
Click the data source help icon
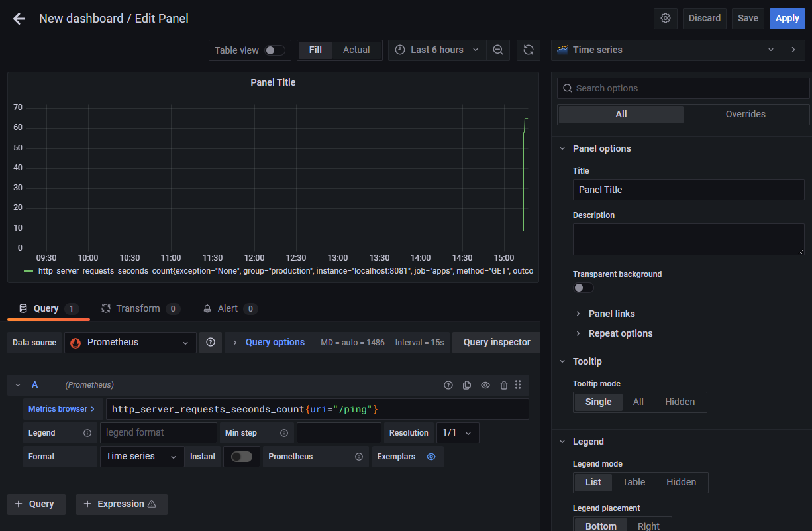point(211,343)
